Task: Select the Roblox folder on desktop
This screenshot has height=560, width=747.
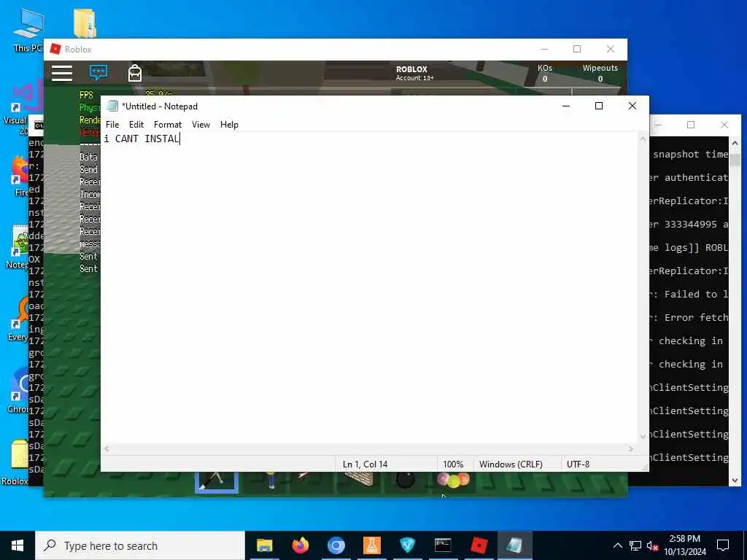Action: (x=15, y=462)
